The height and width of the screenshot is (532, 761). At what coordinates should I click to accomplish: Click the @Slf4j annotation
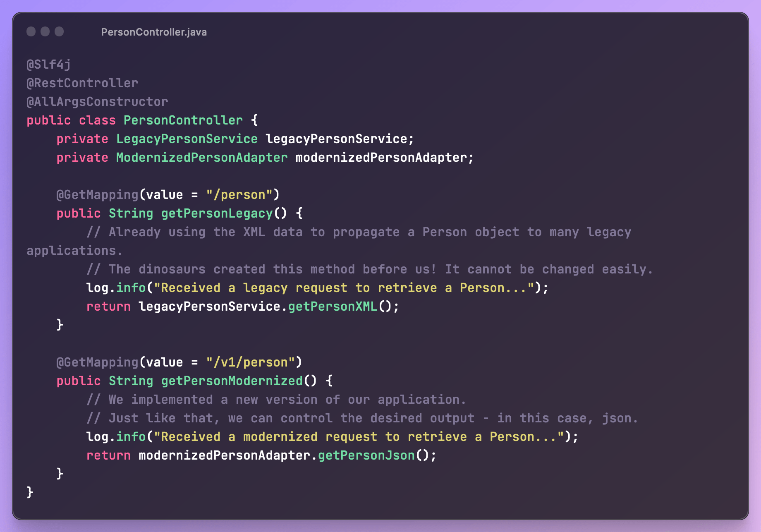point(48,65)
